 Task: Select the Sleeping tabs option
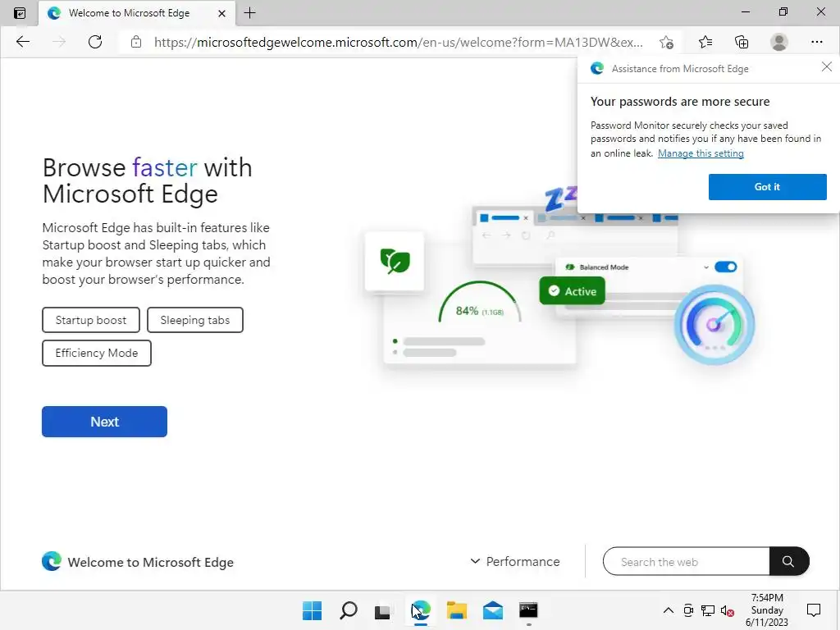pos(195,320)
